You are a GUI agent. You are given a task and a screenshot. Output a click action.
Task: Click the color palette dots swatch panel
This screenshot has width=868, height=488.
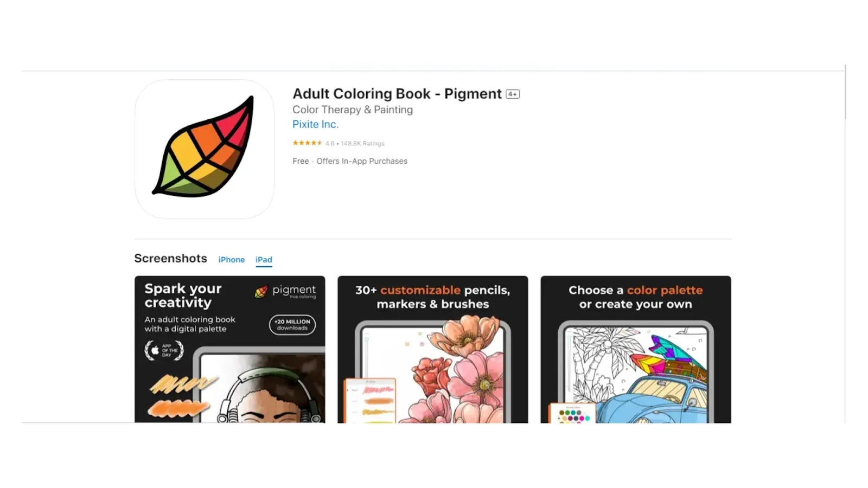click(572, 413)
